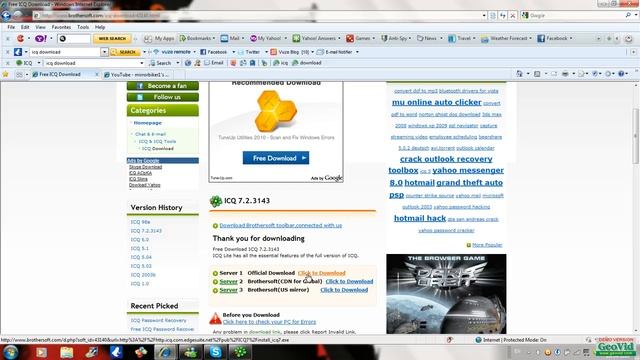This screenshot has height=360, width=640.
Task: Click the Yahoo! logo in toolbar
Action: 40,38
